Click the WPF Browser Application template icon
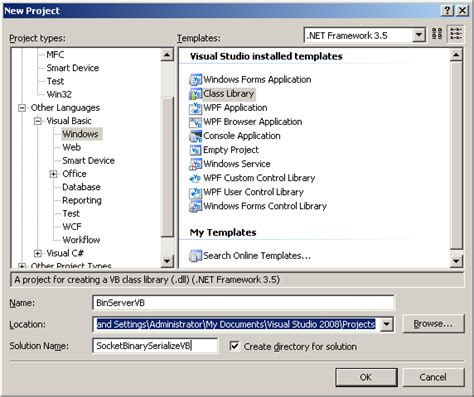The image size is (474, 397). 195,122
